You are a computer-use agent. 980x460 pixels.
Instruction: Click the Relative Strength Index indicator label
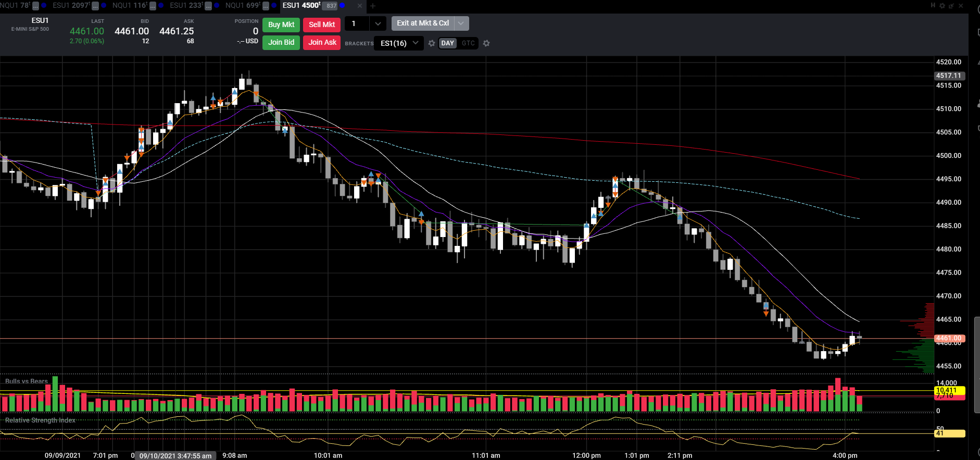[40, 420]
